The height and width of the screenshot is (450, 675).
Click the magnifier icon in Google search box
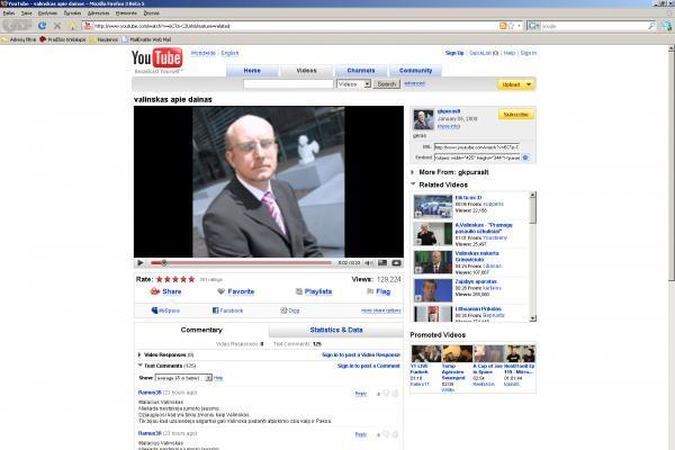click(x=651, y=26)
